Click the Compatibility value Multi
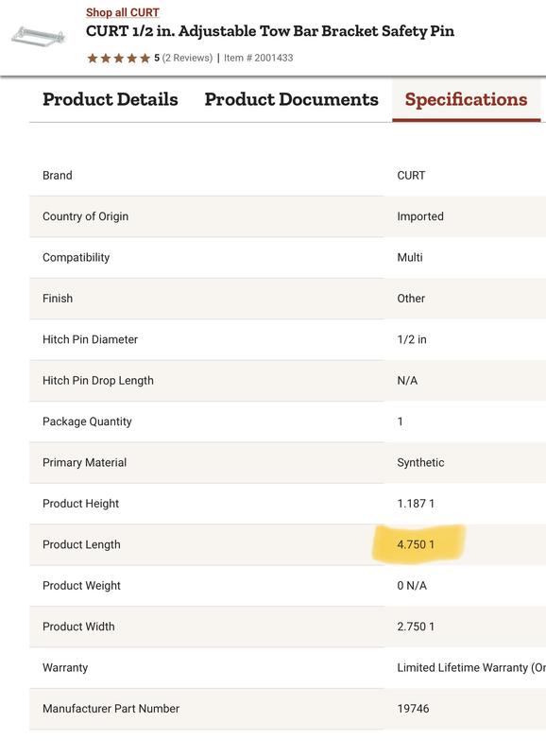546x756 pixels. tap(410, 257)
